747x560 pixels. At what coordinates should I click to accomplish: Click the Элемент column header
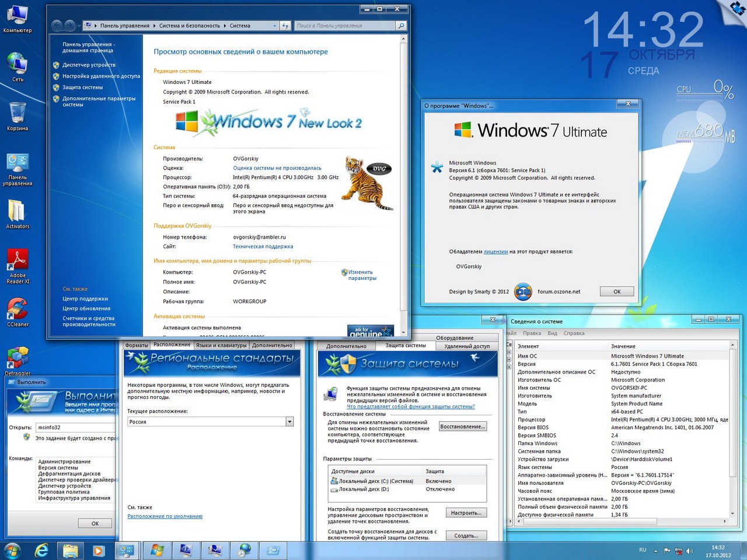[562, 346]
